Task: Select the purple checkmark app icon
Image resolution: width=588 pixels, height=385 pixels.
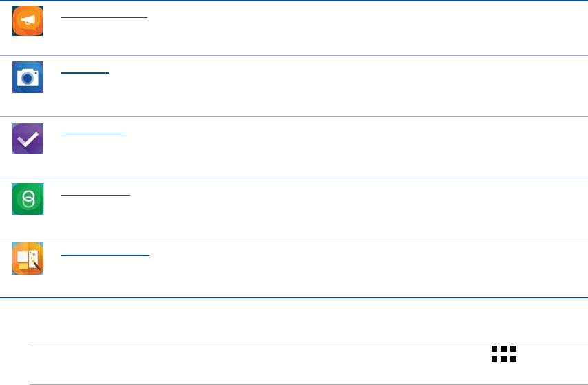Action: coord(28,138)
